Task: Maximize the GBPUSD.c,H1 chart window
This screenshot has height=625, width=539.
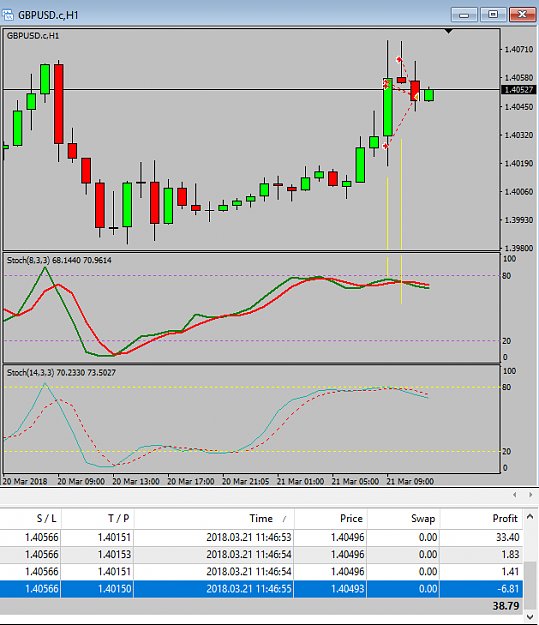Action: [x=493, y=15]
